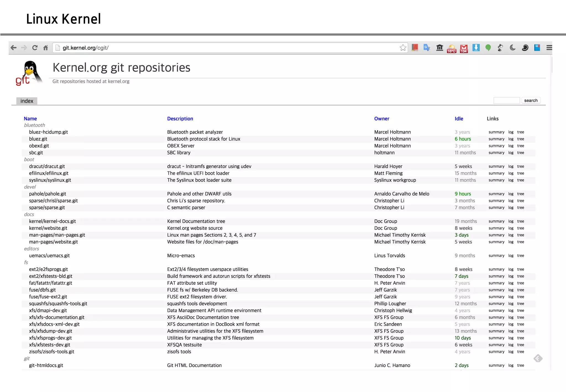Click the crescent moon extension icon

(x=513, y=48)
